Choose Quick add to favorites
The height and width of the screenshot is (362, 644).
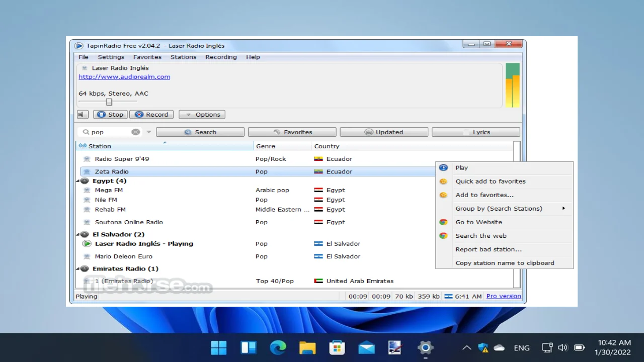pos(504,182)
